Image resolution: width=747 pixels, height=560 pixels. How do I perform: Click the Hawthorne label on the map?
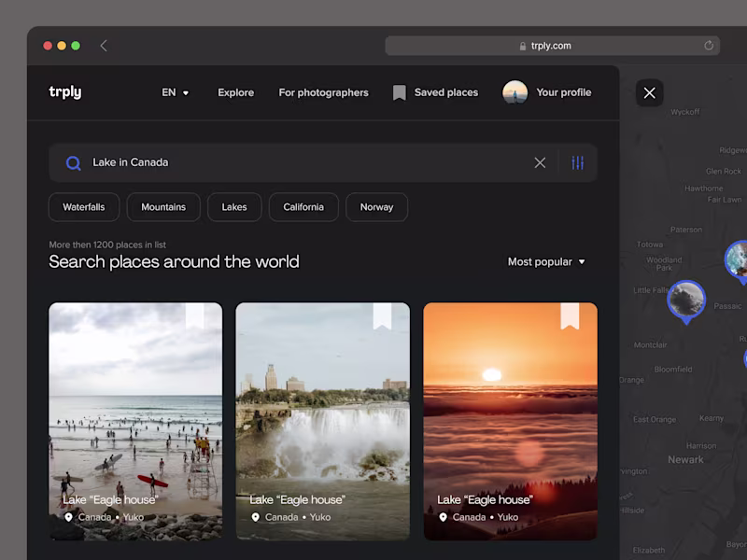click(x=704, y=189)
